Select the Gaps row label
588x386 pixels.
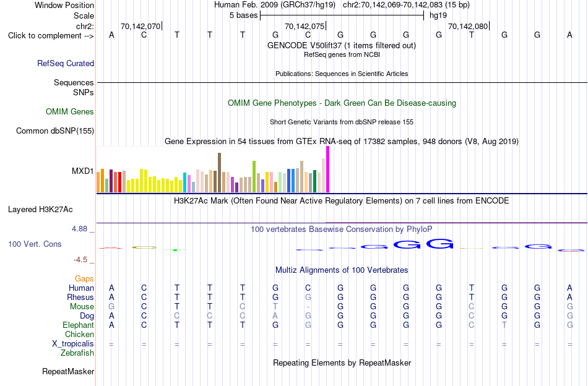pos(84,278)
